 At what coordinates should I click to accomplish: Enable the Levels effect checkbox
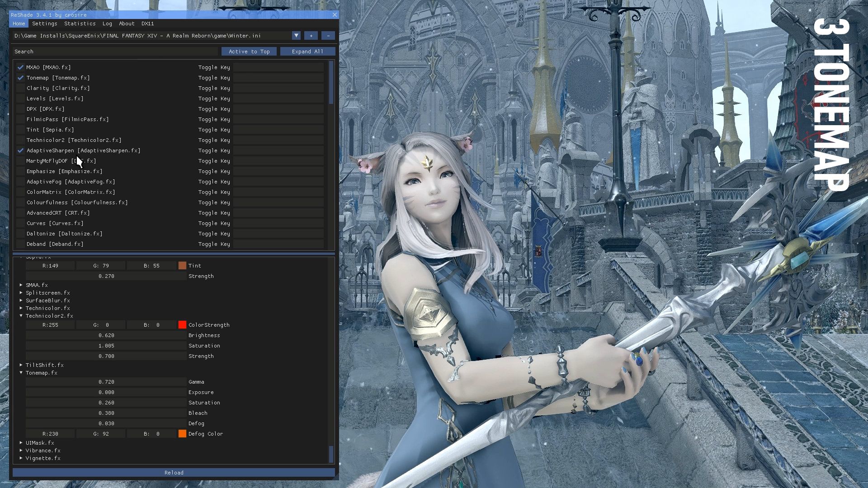[20, 99]
